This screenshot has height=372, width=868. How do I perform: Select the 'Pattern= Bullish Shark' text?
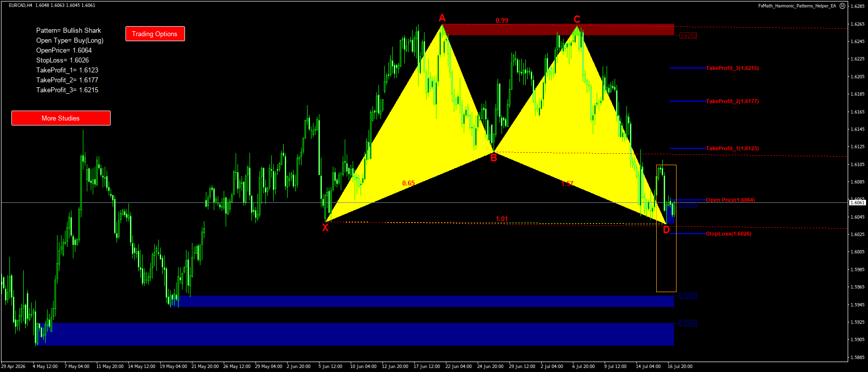coord(68,30)
